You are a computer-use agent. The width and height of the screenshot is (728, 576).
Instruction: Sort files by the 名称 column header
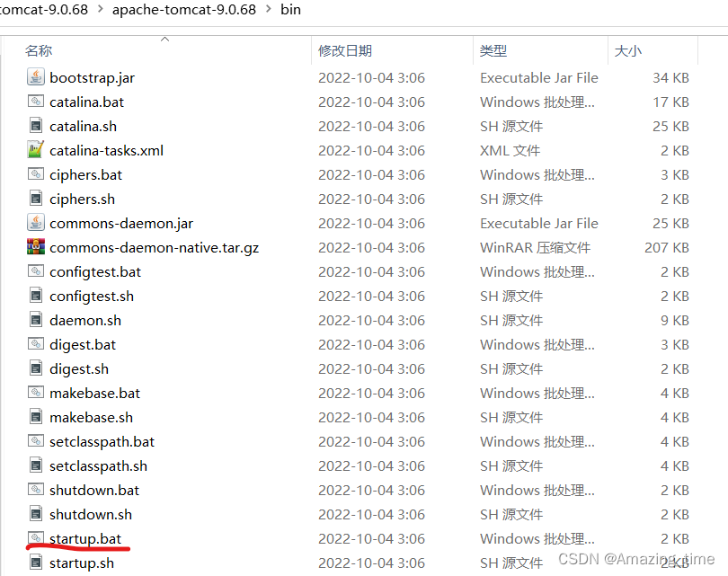(x=39, y=50)
